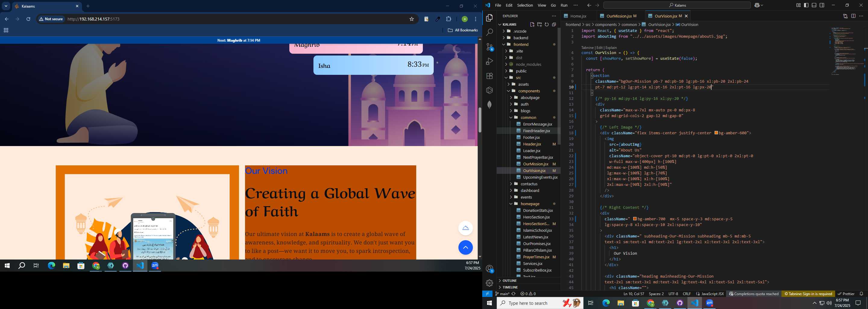The width and height of the screenshot is (868, 309).
Task: Open the File menu in VS Code
Action: pyautogui.click(x=498, y=5)
